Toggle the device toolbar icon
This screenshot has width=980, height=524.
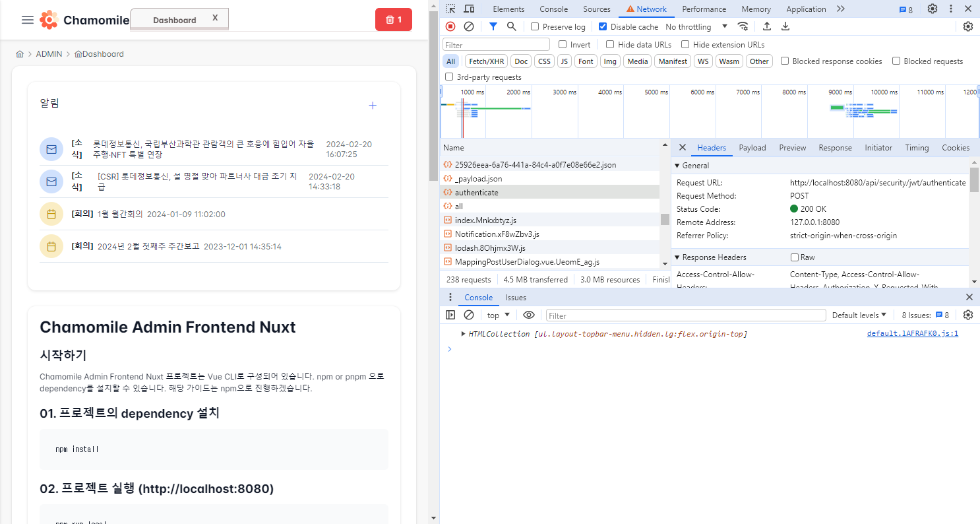click(469, 9)
